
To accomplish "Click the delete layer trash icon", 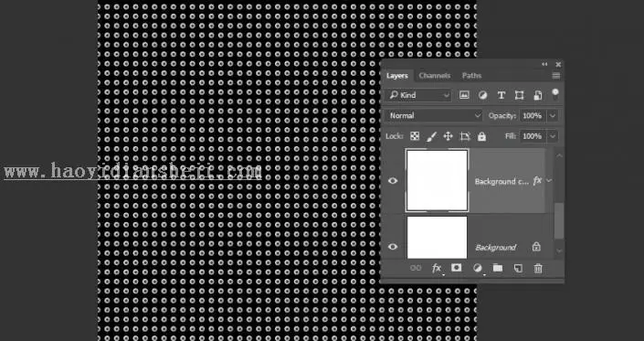I will (x=538, y=268).
